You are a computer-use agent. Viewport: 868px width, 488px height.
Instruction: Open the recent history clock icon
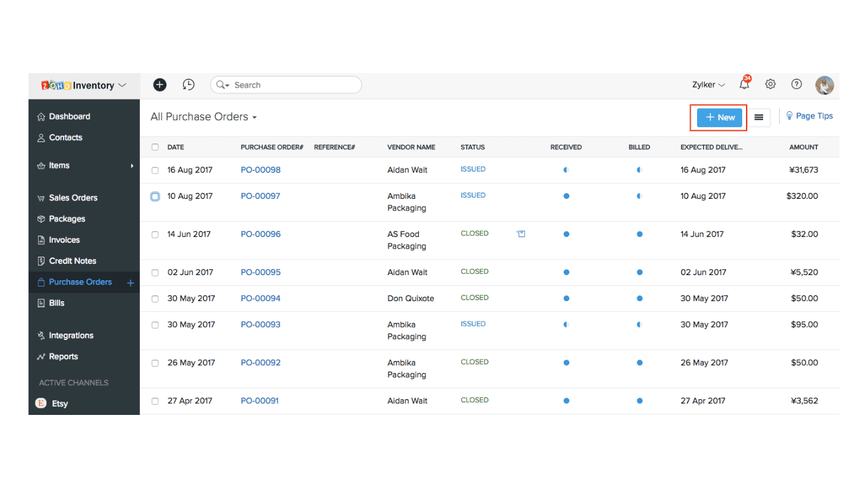pos(188,85)
